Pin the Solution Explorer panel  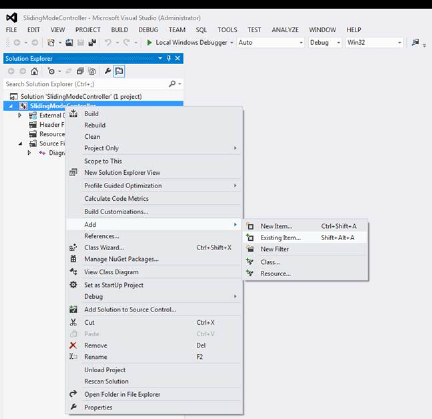(169, 58)
